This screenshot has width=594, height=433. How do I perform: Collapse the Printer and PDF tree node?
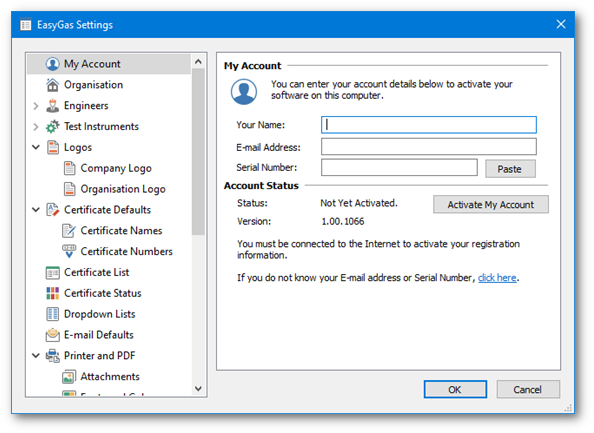[x=36, y=356]
